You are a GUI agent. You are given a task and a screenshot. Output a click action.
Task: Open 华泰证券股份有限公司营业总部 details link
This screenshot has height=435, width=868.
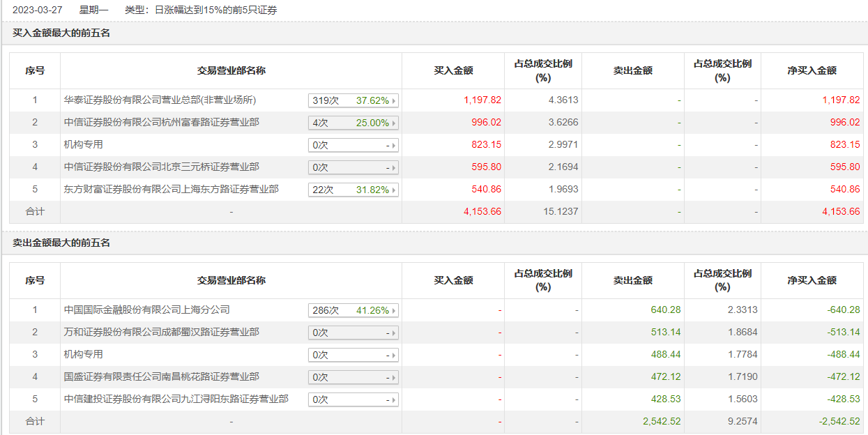160,100
